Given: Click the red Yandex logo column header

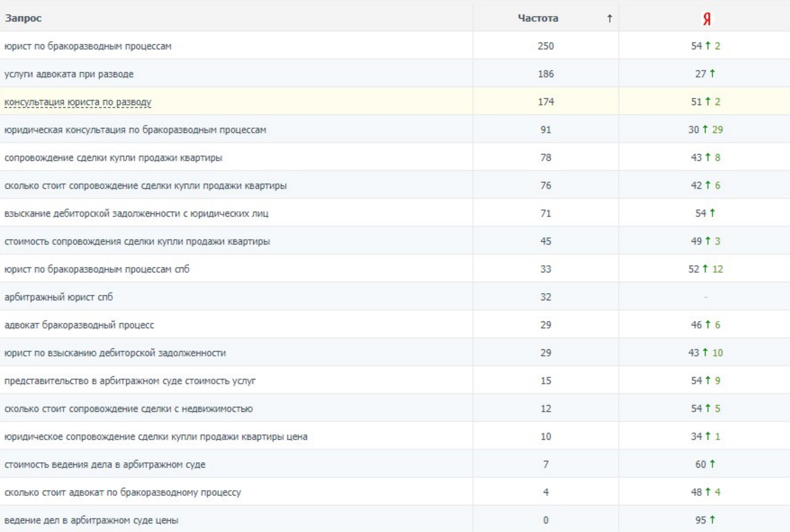Looking at the screenshot, I should 707,19.
